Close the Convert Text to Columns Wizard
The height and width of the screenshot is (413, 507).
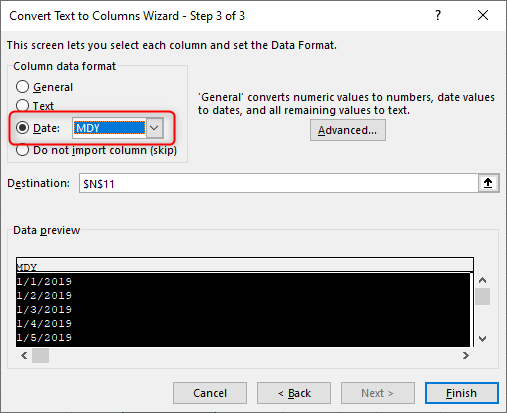click(x=483, y=15)
